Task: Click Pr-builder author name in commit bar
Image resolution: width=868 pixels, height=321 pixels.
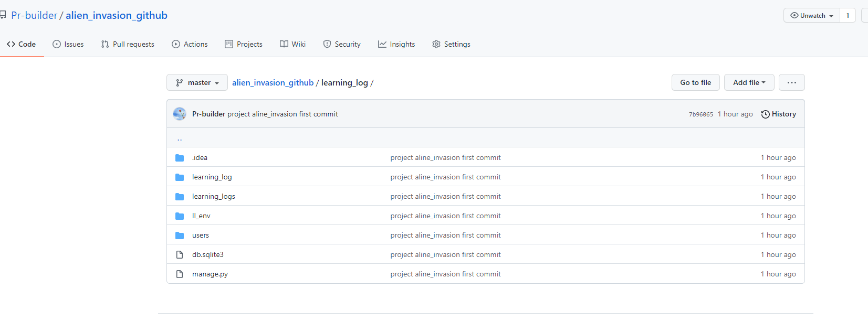Action: coord(208,114)
